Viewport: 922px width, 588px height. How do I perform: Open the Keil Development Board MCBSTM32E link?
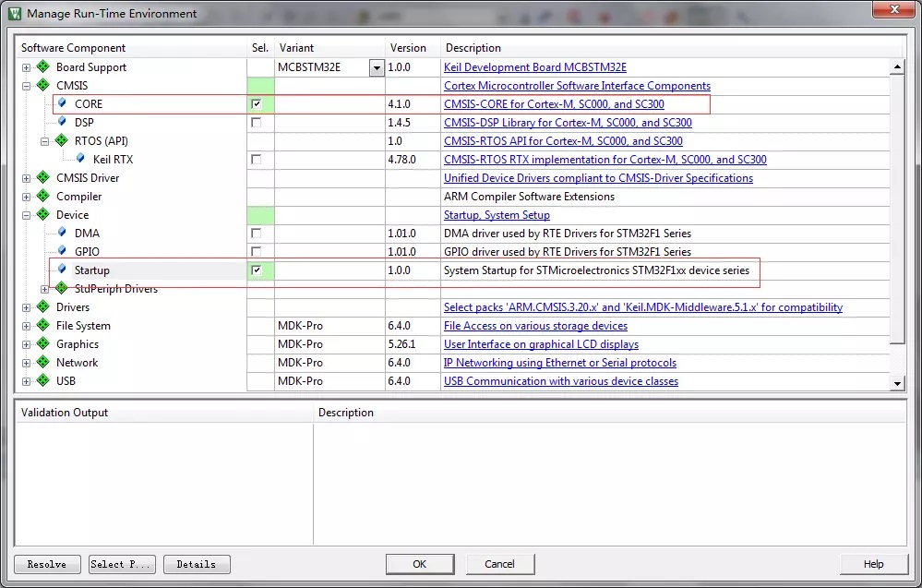coord(535,67)
